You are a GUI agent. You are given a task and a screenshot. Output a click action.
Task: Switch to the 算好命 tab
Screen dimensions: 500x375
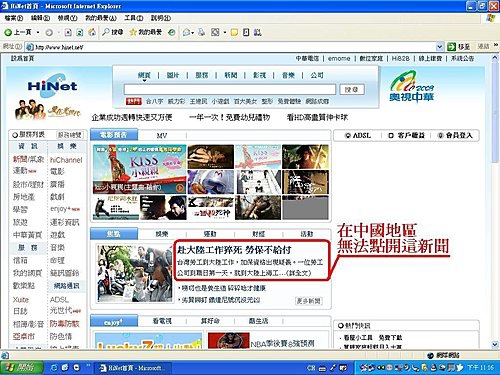pyautogui.click(x=210, y=321)
